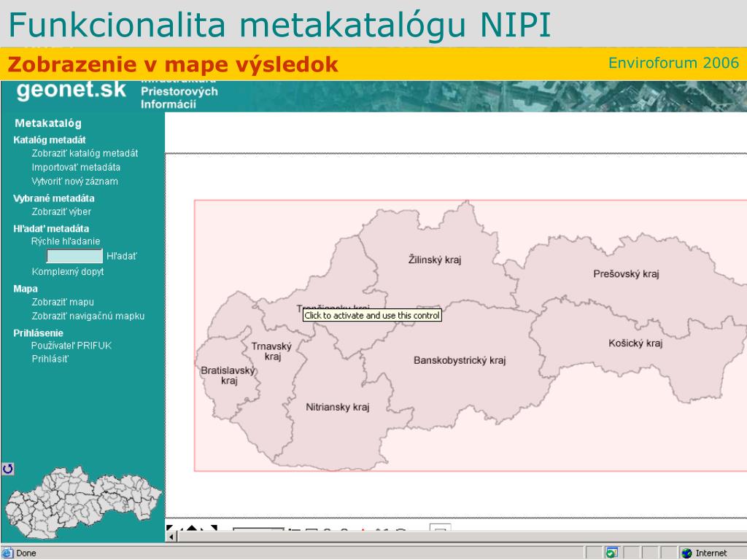The height and width of the screenshot is (560, 747).
Task: Click the quick search input field
Action: (x=74, y=256)
